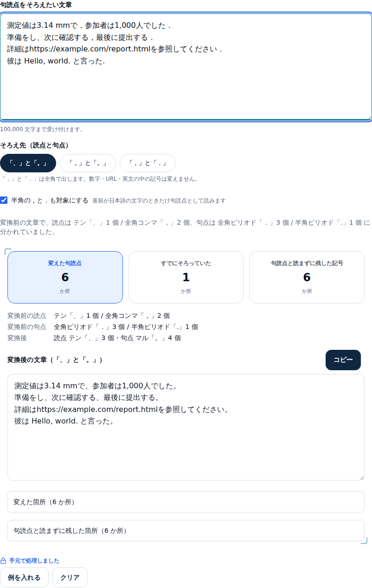
Task: Click the 変換前の読点 row label
Action: click(27, 316)
